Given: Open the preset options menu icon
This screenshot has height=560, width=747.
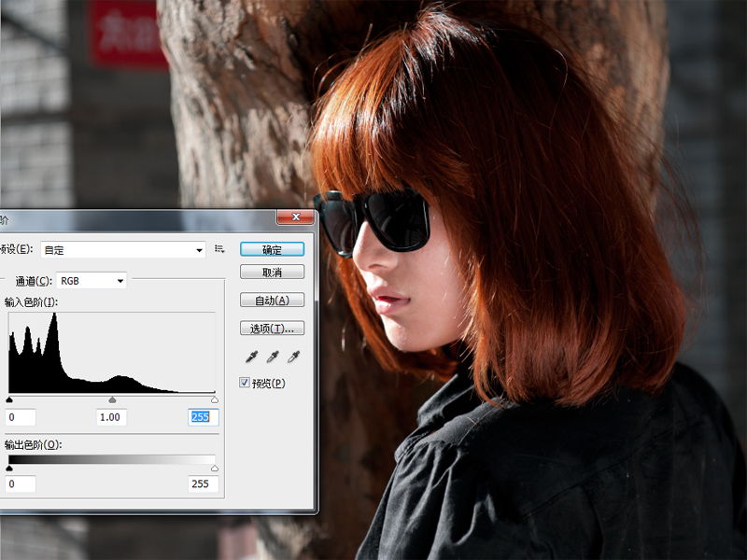Looking at the screenshot, I should point(219,249).
